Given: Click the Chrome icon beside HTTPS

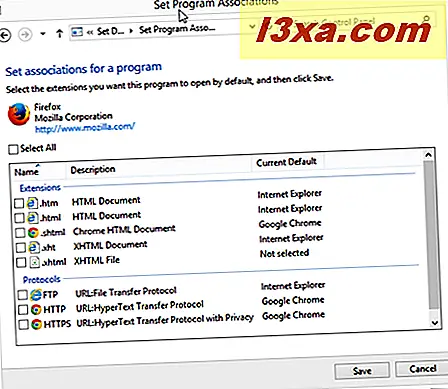Looking at the screenshot, I should (x=37, y=324).
